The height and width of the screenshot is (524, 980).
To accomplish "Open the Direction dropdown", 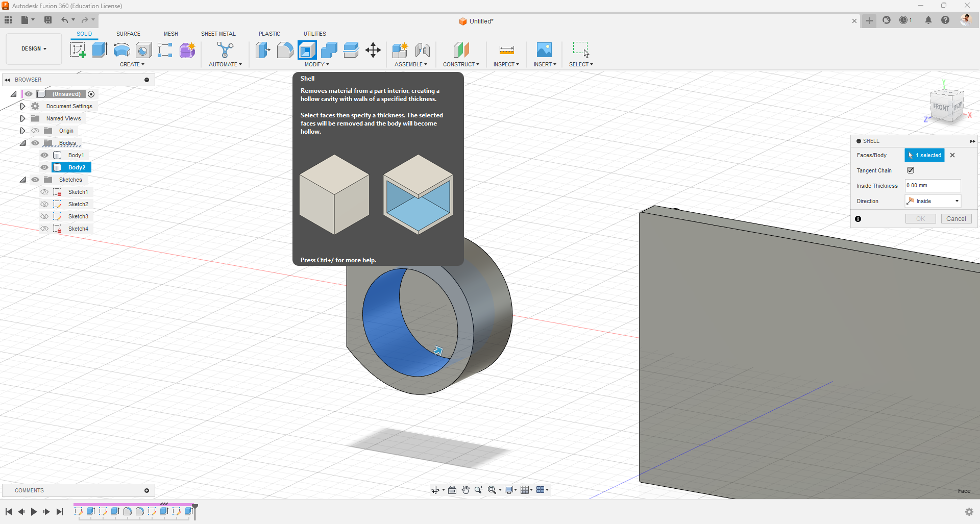I will pos(933,201).
